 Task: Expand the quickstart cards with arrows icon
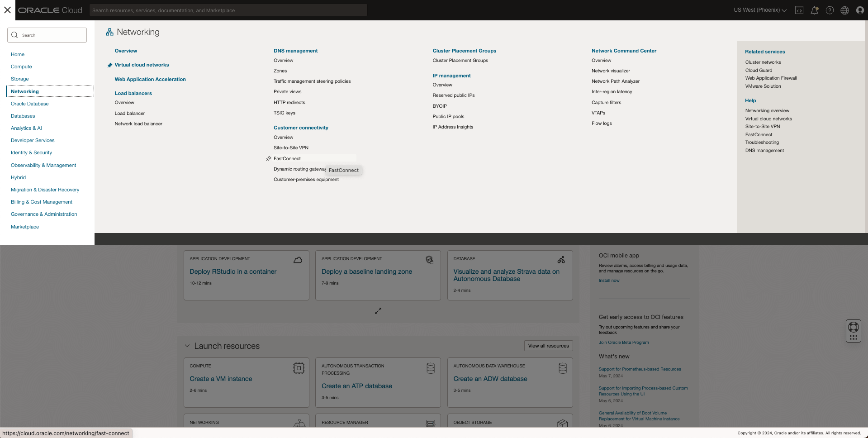(x=378, y=311)
